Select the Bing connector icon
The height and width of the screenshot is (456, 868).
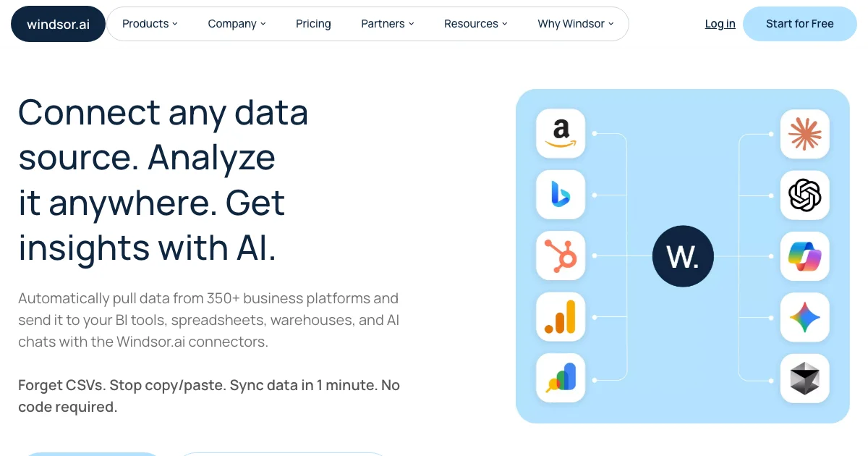click(x=561, y=195)
